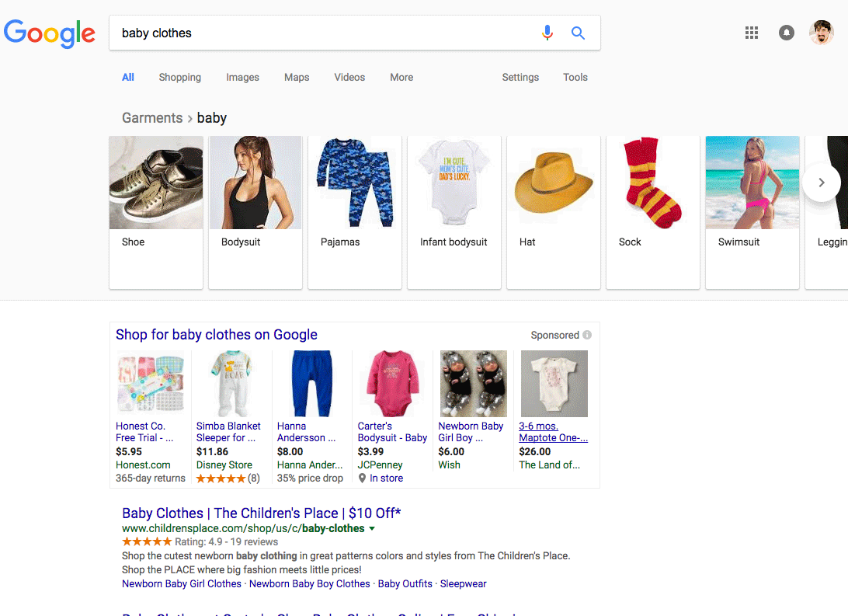Open the Settings menu
Viewport: 848px width, 616px height.
[x=520, y=77]
